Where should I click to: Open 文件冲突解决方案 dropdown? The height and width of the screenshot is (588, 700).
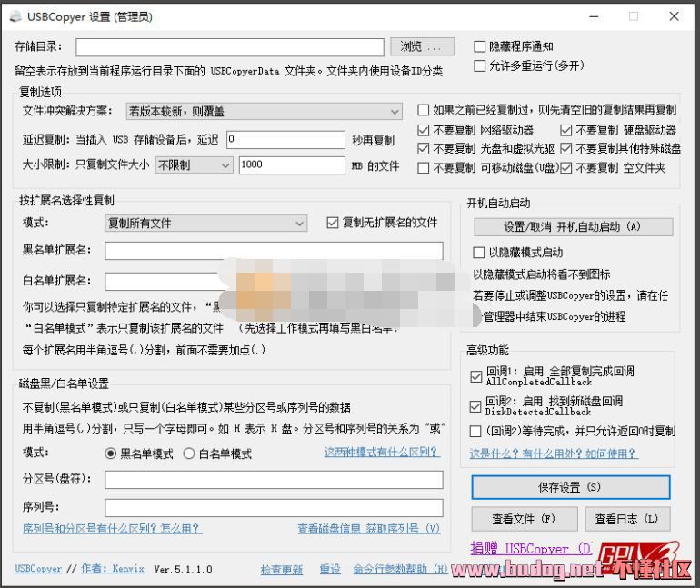click(x=264, y=112)
